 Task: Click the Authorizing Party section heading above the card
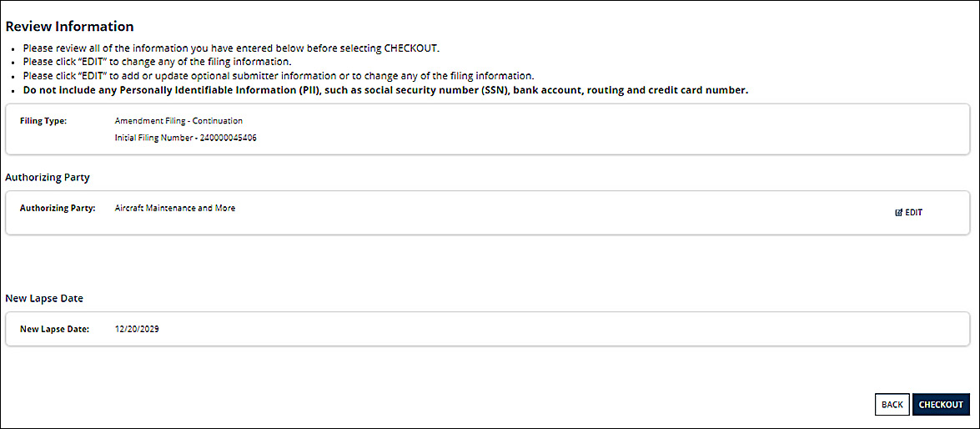(48, 178)
